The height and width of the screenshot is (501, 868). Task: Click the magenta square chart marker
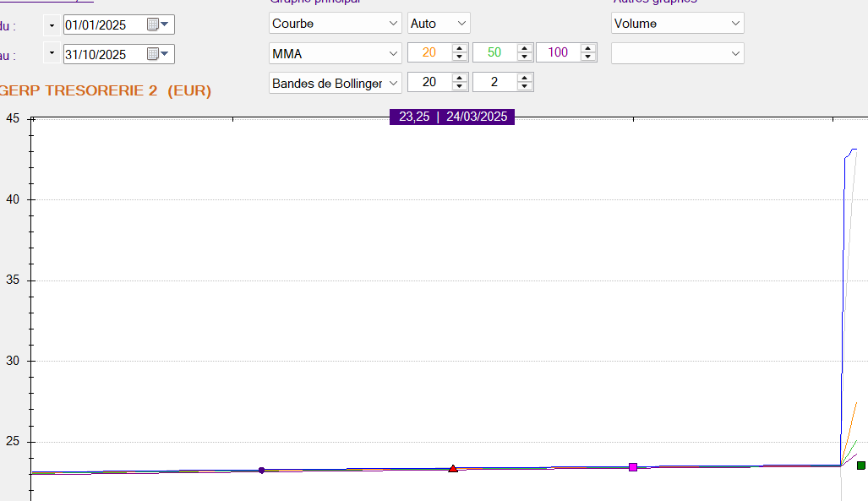pos(633,467)
